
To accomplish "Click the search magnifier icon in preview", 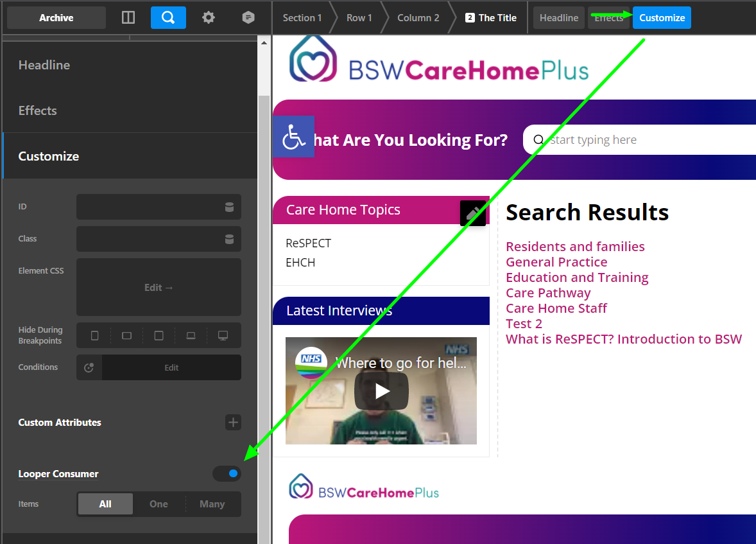I will 538,140.
